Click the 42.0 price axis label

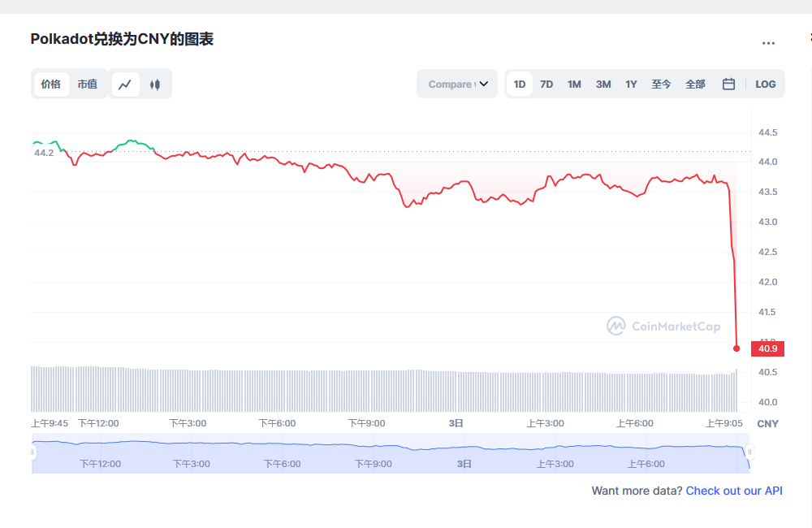click(x=767, y=282)
